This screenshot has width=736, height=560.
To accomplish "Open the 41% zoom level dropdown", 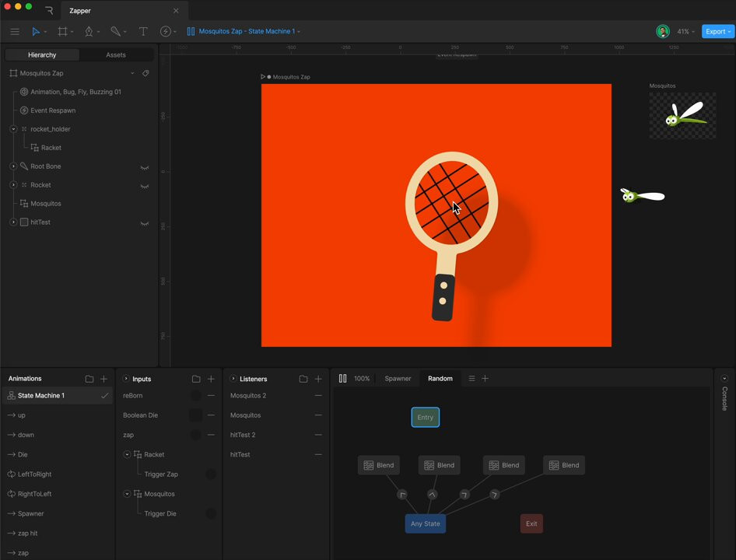I will [x=685, y=31].
